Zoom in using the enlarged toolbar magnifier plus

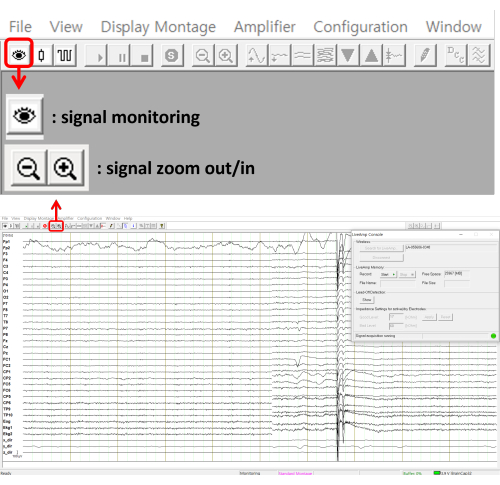tap(226, 55)
